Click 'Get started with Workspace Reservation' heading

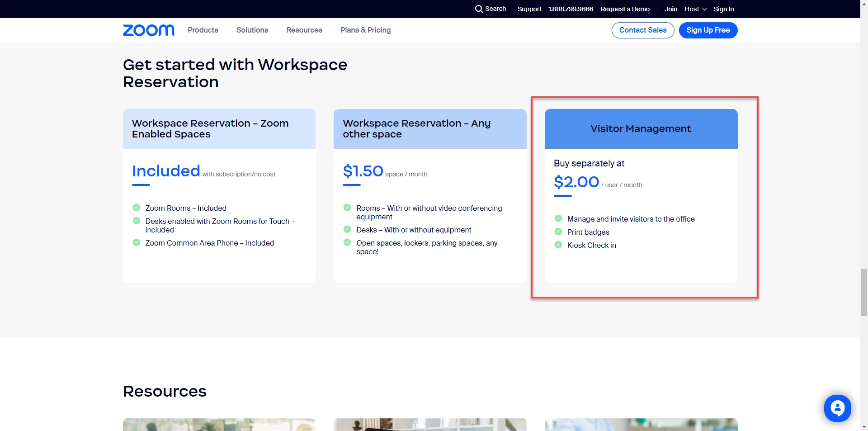click(235, 73)
